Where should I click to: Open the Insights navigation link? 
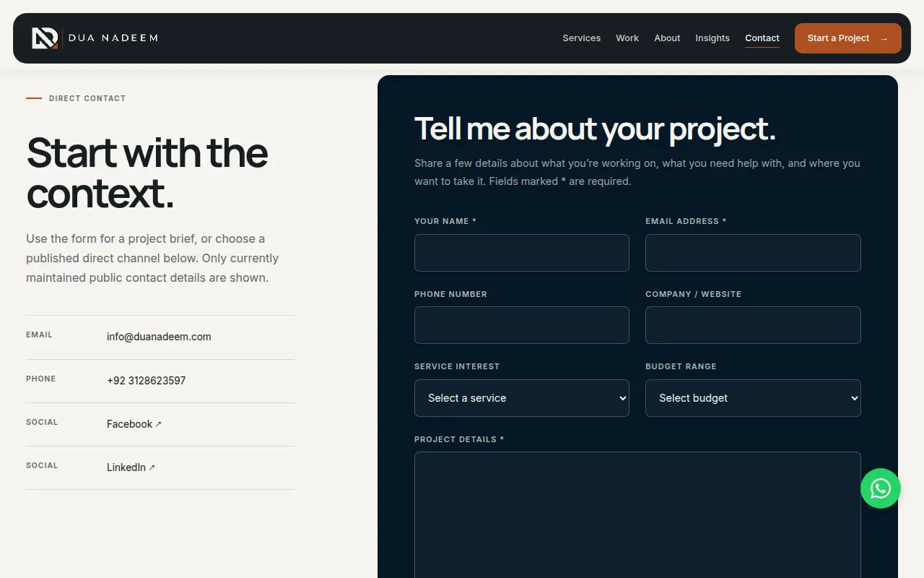coord(712,38)
